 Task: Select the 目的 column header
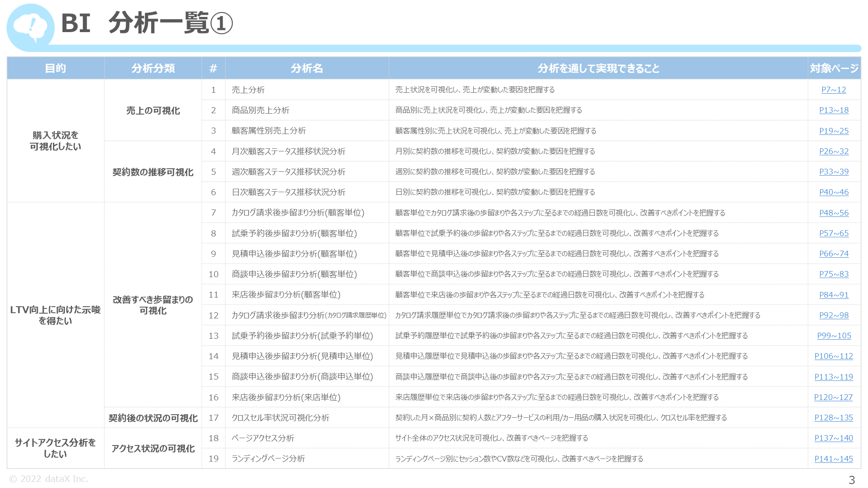point(56,68)
